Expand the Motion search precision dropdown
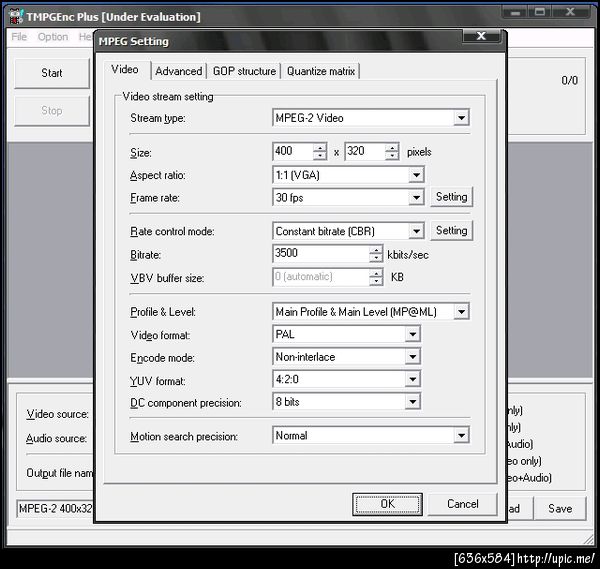 tap(461, 435)
